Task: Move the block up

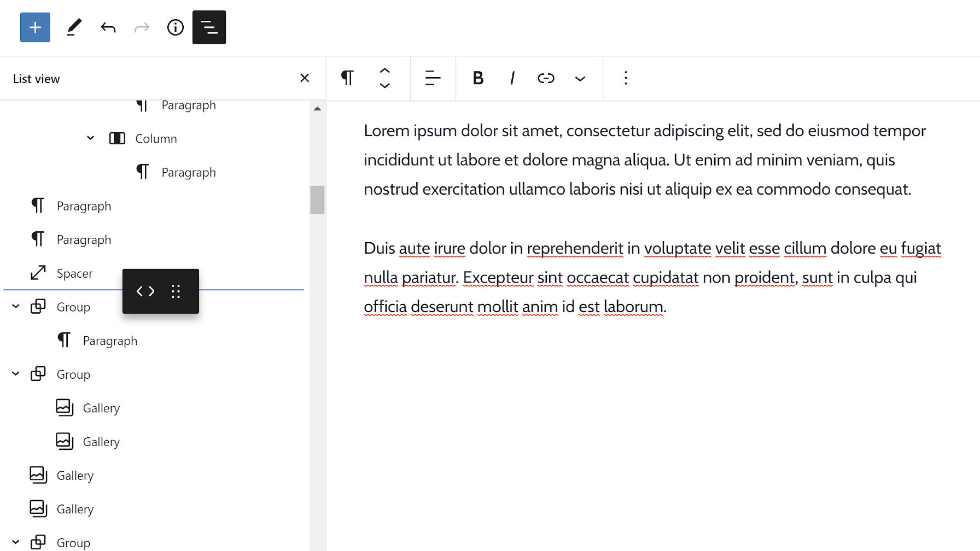Action: tap(385, 71)
